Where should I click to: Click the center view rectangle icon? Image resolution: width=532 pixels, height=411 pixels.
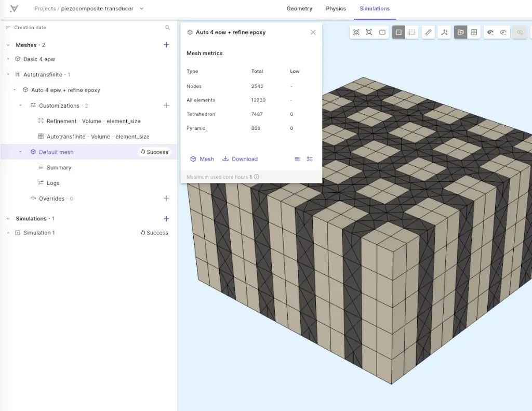tap(382, 32)
